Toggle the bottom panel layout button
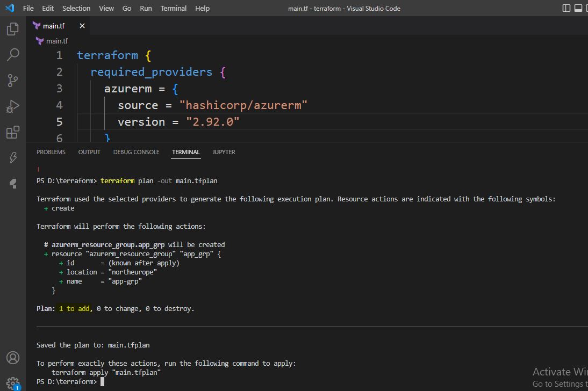 (x=578, y=8)
